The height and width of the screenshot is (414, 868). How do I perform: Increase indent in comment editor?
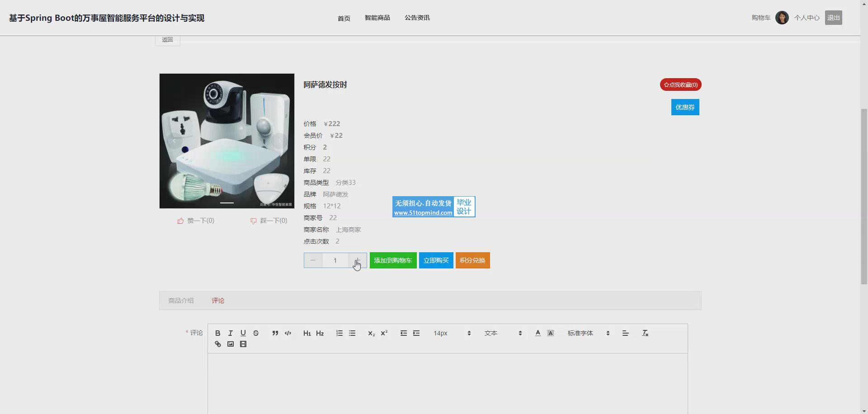click(x=416, y=333)
